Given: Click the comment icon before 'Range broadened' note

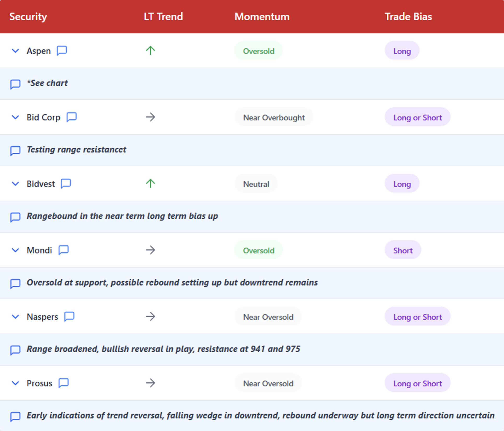Looking at the screenshot, I should click(15, 350).
